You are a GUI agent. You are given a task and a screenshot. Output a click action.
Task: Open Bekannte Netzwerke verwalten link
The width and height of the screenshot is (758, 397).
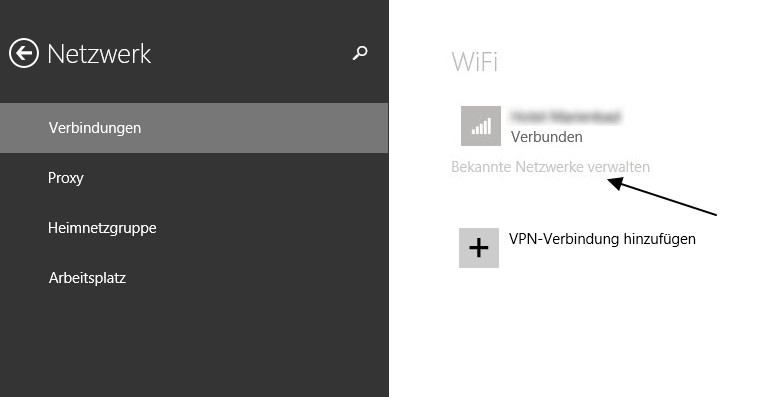point(550,167)
